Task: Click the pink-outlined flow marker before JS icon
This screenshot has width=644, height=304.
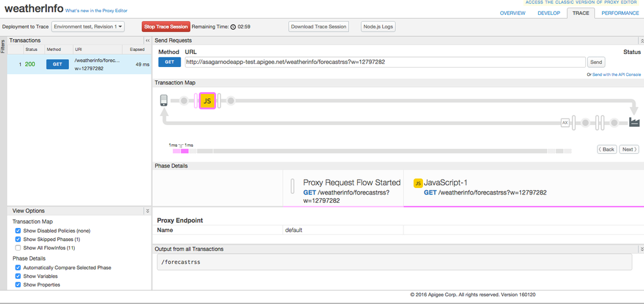Action: pyautogui.click(x=195, y=100)
